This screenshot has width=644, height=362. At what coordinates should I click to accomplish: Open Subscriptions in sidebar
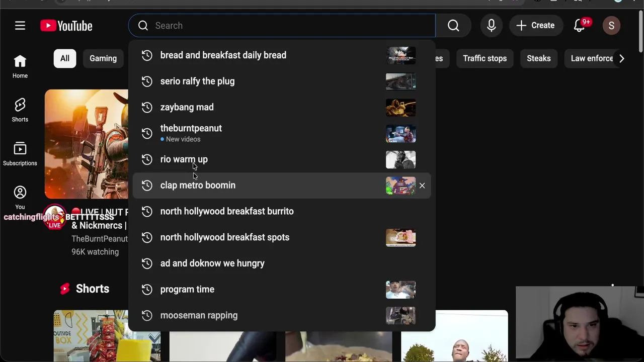point(20,154)
